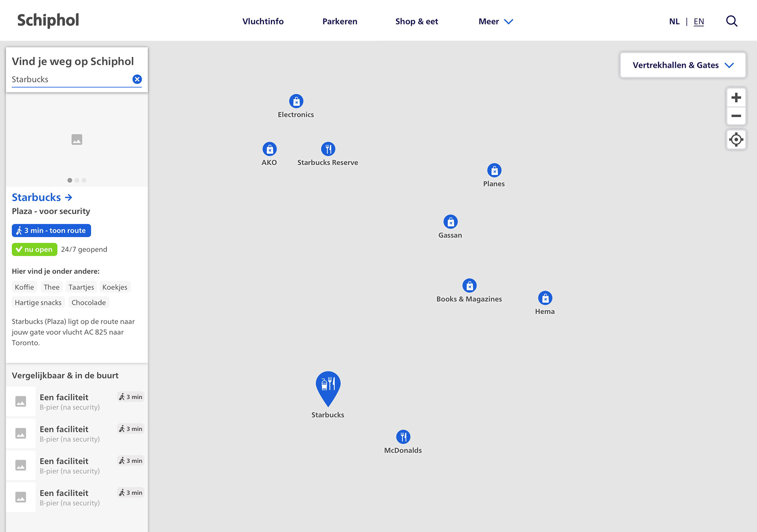Open the Vertrekhallen & Gates dropdown
Viewport: 757px width, 532px height.
(683, 65)
